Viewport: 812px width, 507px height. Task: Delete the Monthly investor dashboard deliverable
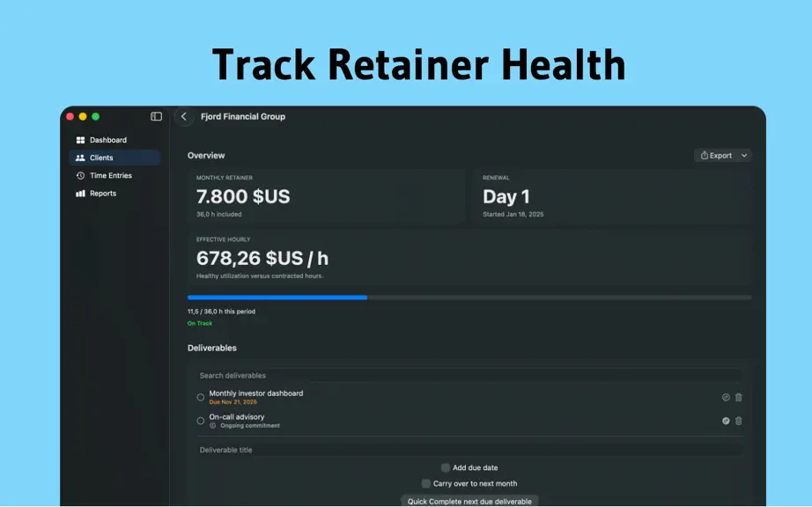(x=739, y=397)
